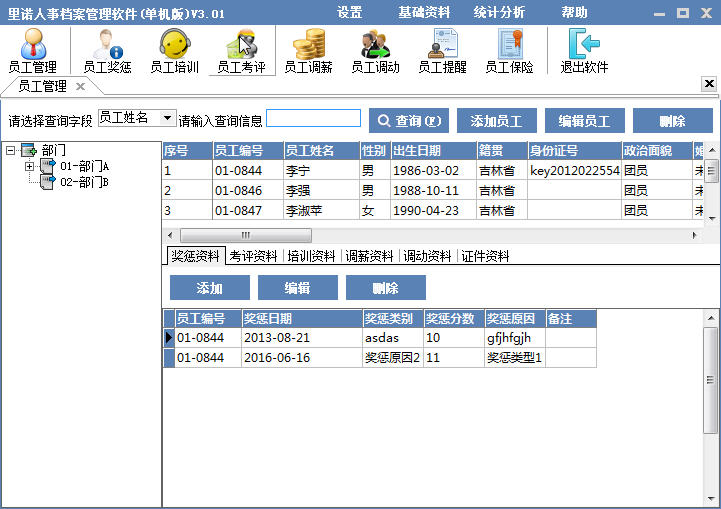Image resolution: width=721 pixels, height=509 pixels.
Task: Click employee grid scroll-down arrow
Action: point(711,218)
